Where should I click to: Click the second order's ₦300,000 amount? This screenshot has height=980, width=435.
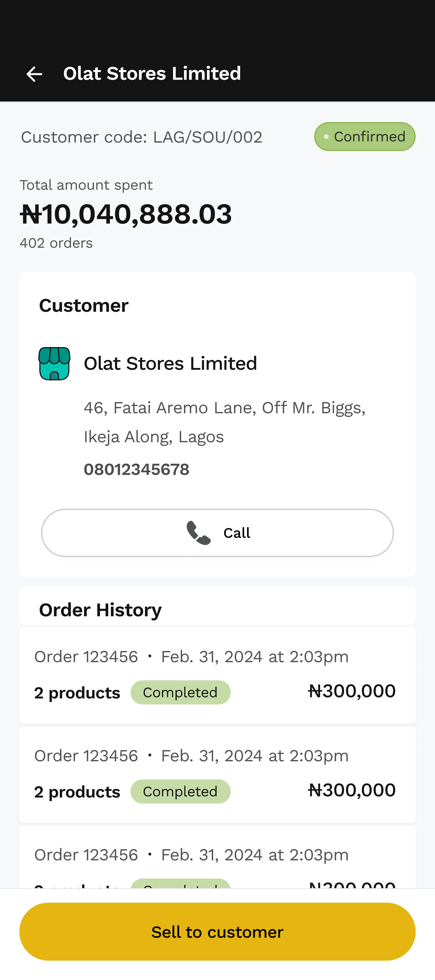(x=352, y=790)
